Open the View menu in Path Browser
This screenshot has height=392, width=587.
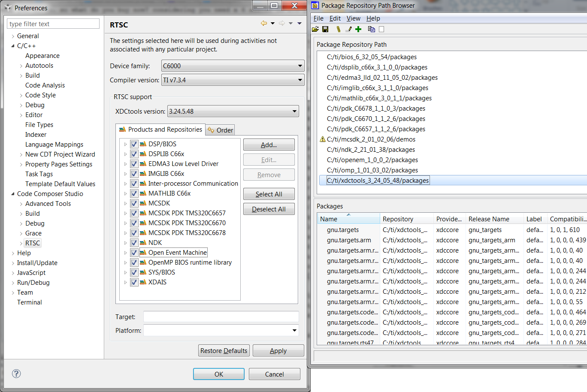354,18
